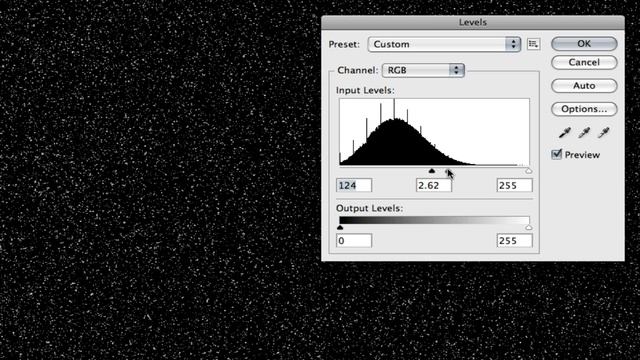Toggle the Preview checkbox
This screenshot has height=360, width=640.
point(556,154)
